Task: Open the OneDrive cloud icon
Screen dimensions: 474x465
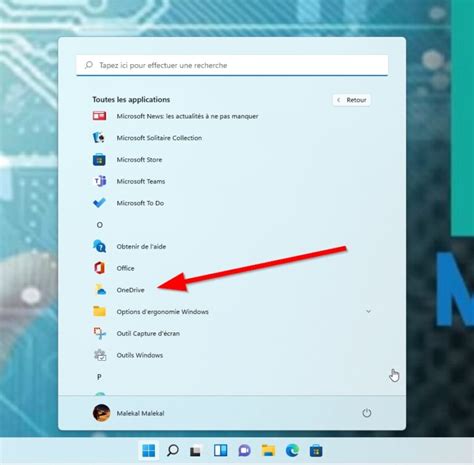Action: [100, 290]
